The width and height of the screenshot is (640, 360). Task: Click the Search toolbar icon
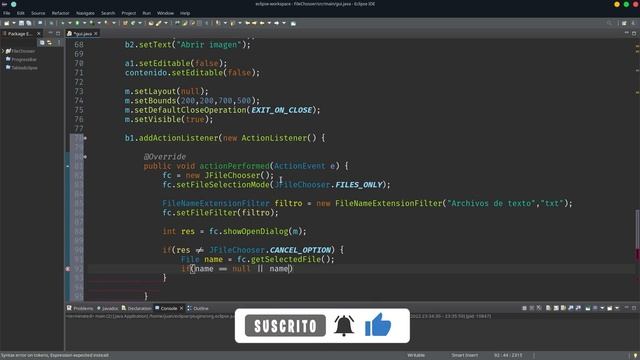pyautogui.click(x=158, y=23)
